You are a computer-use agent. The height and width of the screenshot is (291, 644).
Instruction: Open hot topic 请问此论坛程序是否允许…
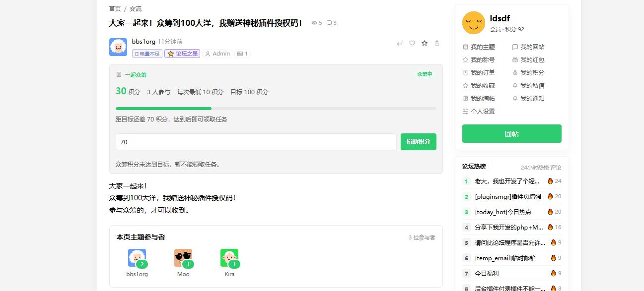[x=510, y=243]
